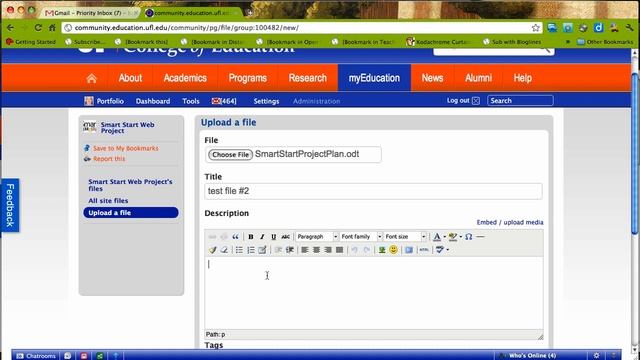The image size is (640, 360).
Task: Open the Feedback side tab
Action: click(x=10, y=205)
